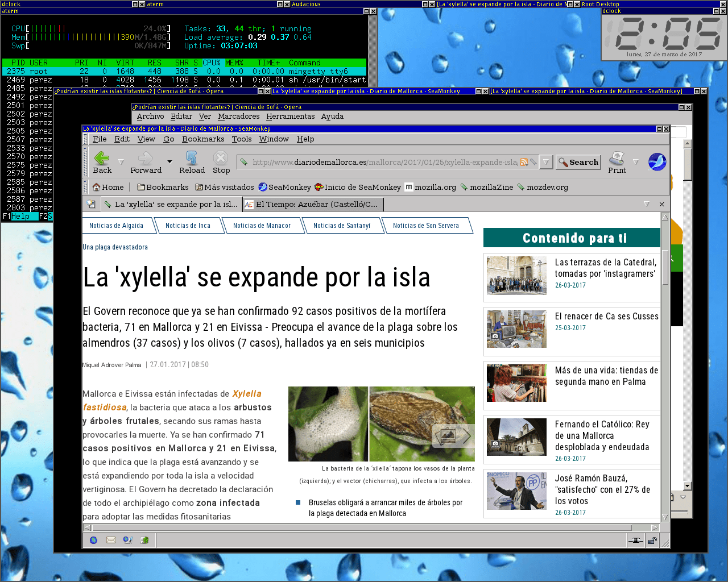Open the mozillaZine bookmark

[x=487, y=187]
